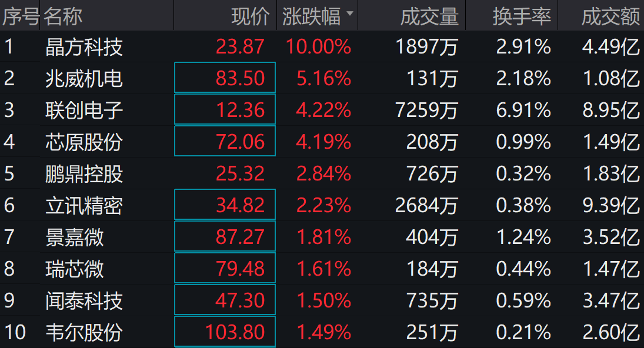Open stock 瑞芯微
The height and width of the screenshot is (348, 644).
coord(75,269)
